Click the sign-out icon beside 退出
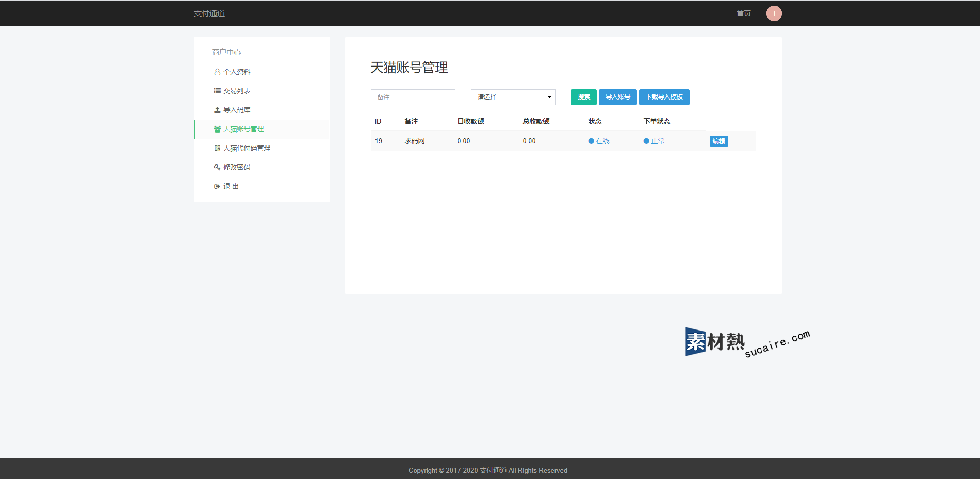Screen dimensions: 980x479 coord(217,186)
